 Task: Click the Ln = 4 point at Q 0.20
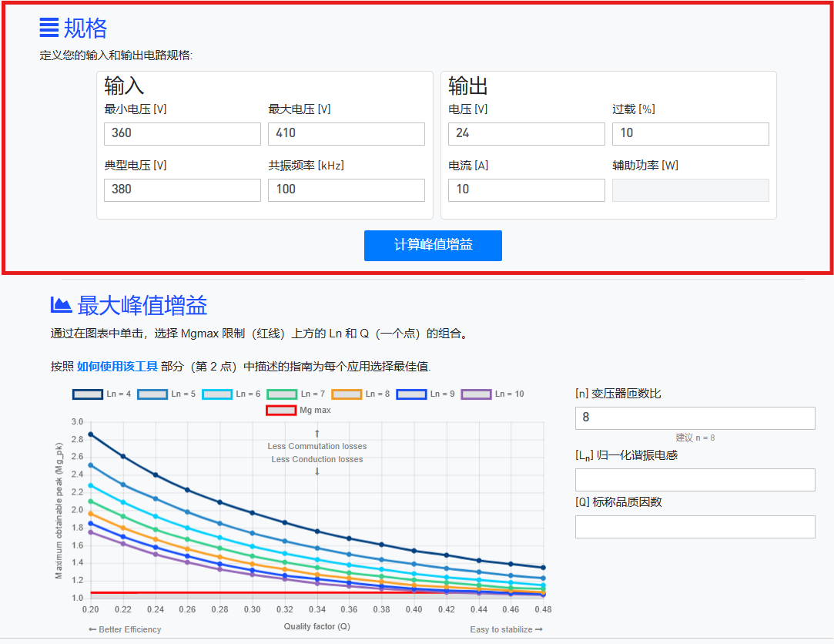click(90, 434)
